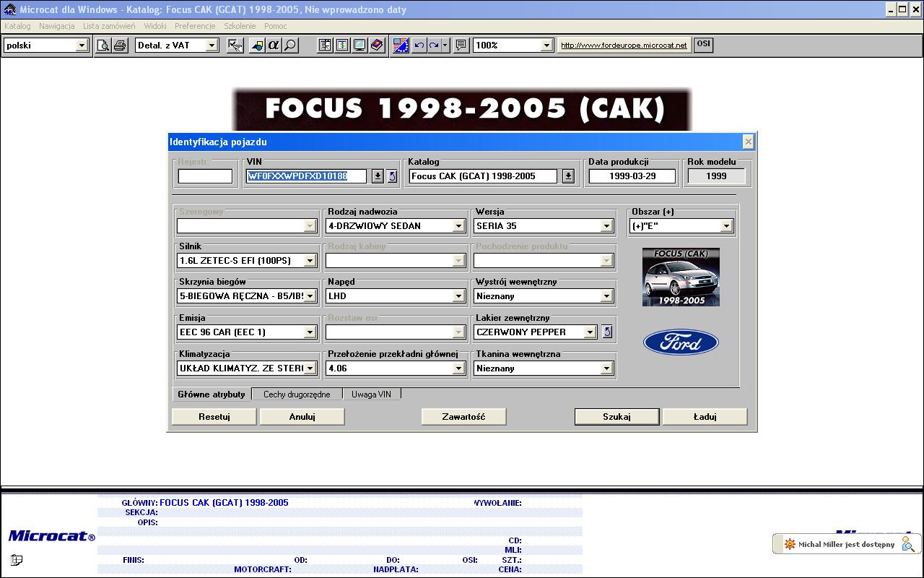Open the small arrow next to redo
The height and width of the screenshot is (578, 924).
pos(445,46)
